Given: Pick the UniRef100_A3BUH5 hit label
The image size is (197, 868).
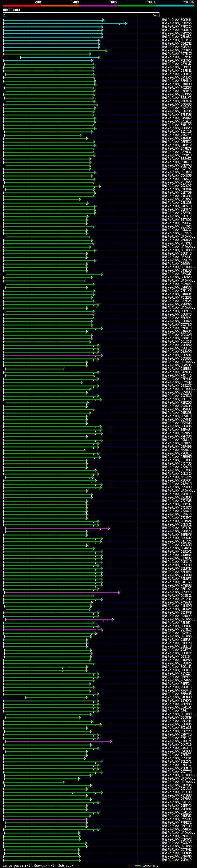Looking at the screenshot, I should tap(176, 457).
